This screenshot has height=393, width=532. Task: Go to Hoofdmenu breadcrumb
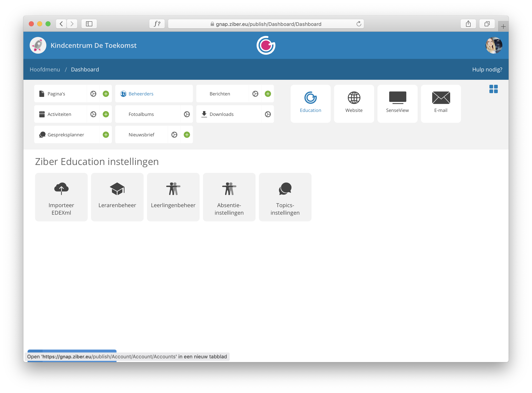pyautogui.click(x=45, y=70)
